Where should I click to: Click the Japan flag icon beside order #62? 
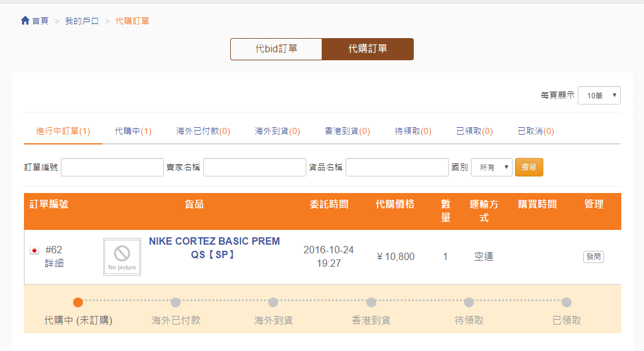pyautogui.click(x=34, y=250)
